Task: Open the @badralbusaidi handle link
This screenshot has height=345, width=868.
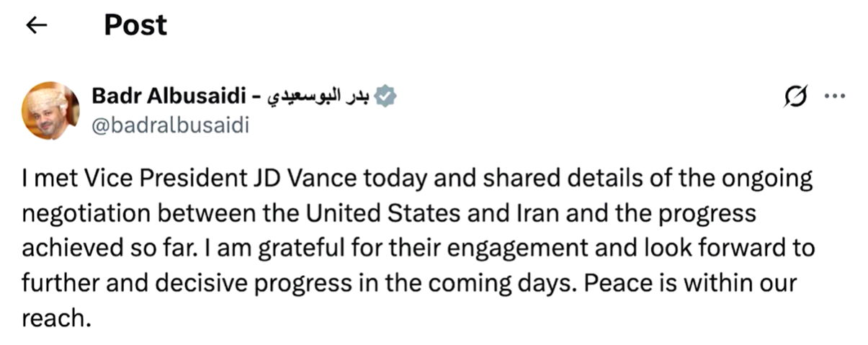Action: tap(170, 125)
